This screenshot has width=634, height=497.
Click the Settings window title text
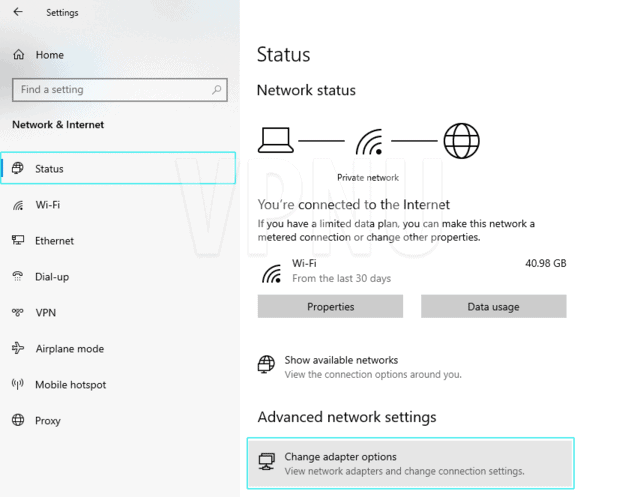tap(62, 13)
